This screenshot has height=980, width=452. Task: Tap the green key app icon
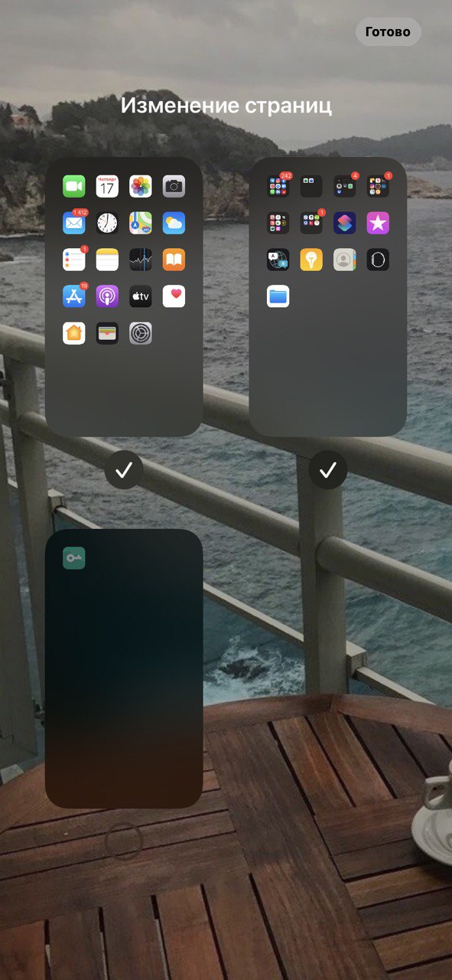coord(74,558)
